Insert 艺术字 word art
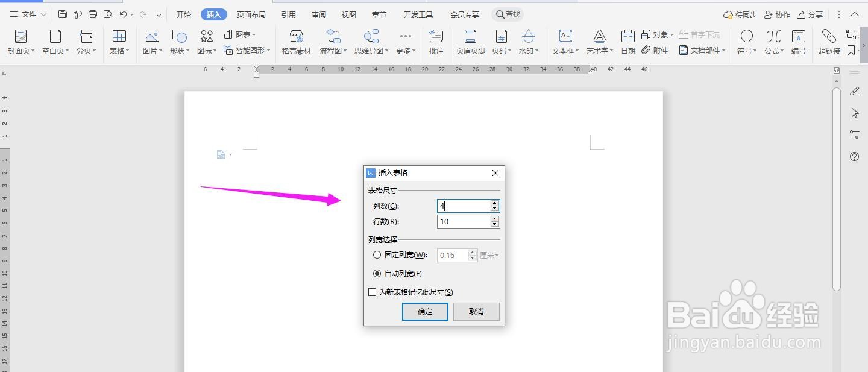The width and height of the screenshot is (868, 372). coord(600,42)
